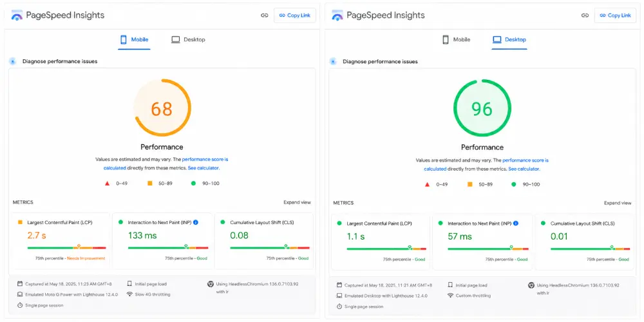Click the PageSpeed Insights logo in right panel
The image size is (644, 322).
tap(337, 15)
